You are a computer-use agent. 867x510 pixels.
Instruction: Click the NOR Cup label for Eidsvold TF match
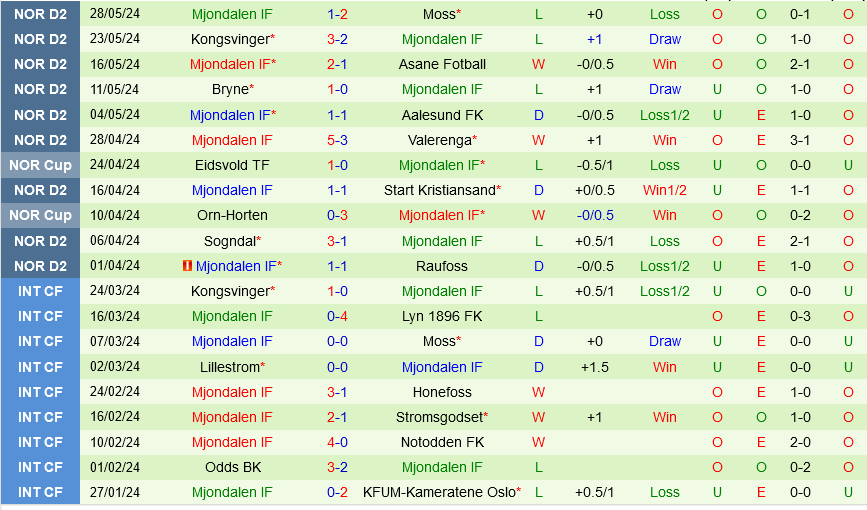(x=40, y=165)
